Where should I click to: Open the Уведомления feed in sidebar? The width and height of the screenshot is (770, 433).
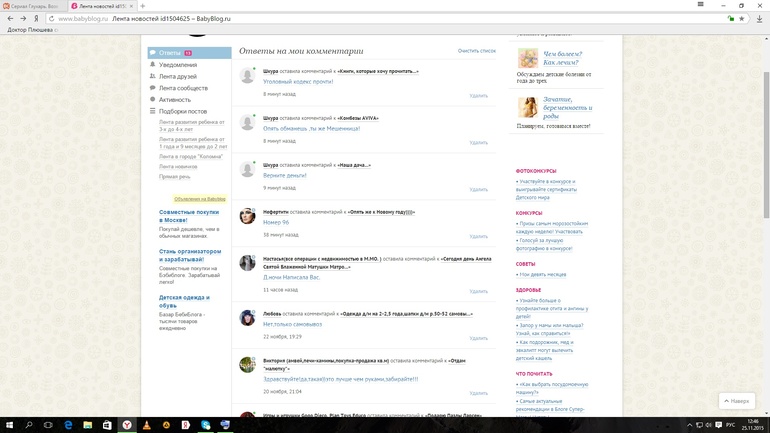tap(178, 65)
